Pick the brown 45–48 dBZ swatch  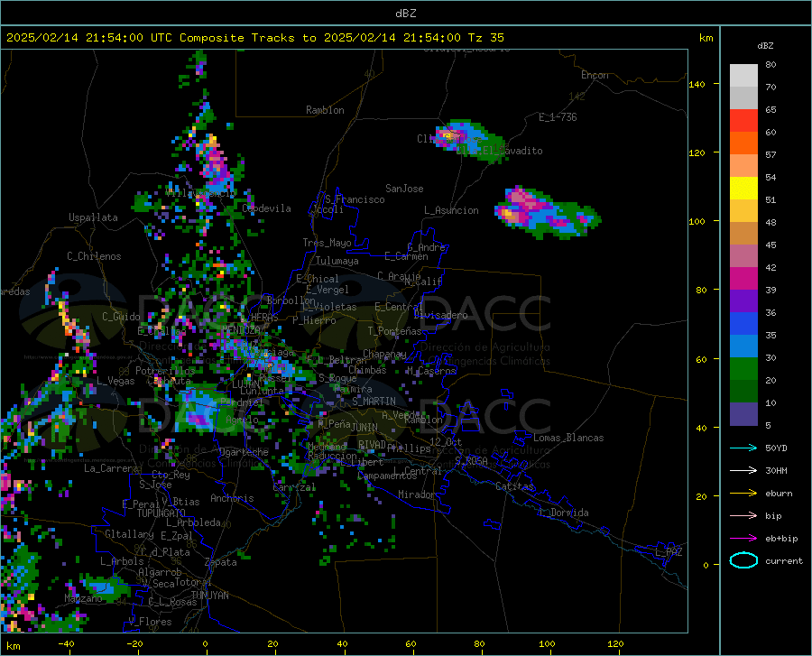(743, 234)
